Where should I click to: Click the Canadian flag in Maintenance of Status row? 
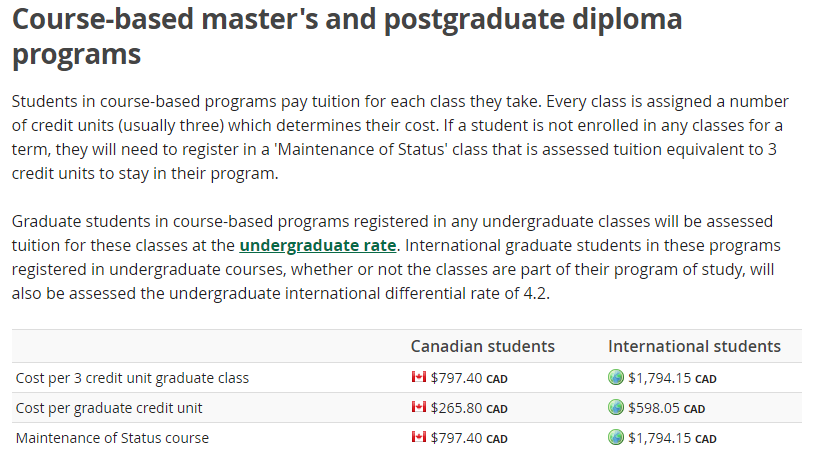[x=418, y=437]
